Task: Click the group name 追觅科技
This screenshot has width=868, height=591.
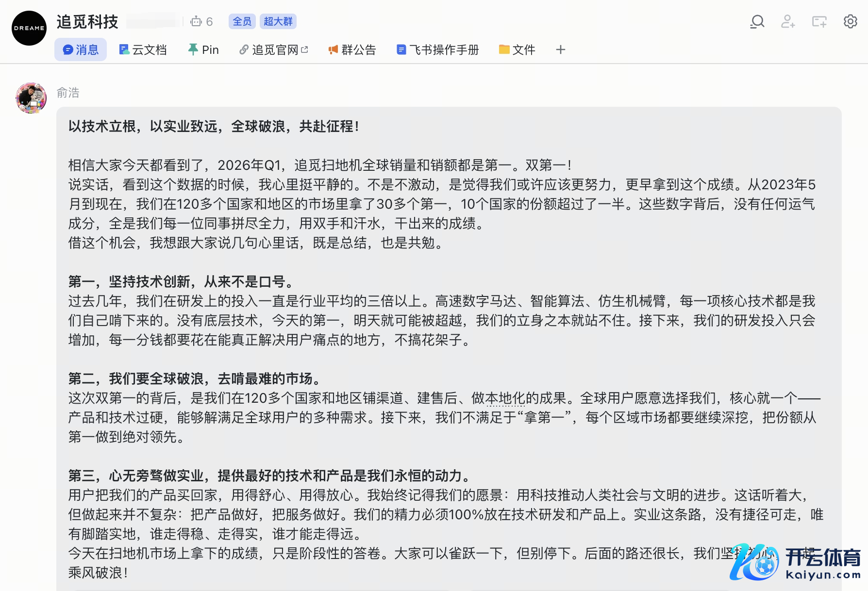Action: point(87,22)
